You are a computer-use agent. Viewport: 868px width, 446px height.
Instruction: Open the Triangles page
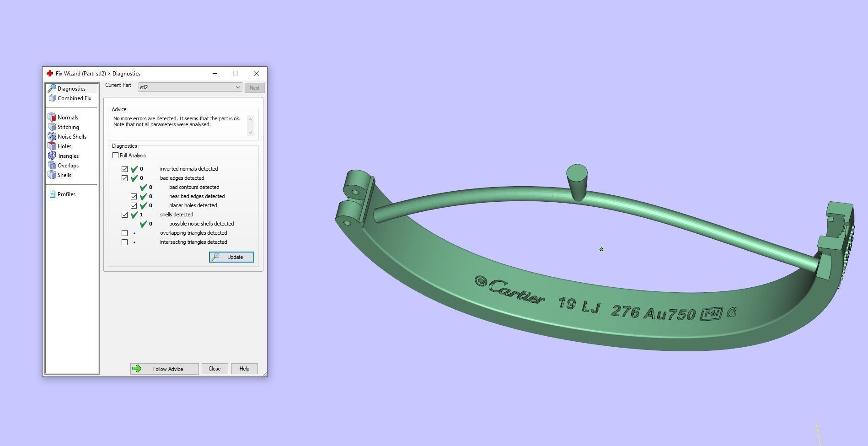pos(68,156)
